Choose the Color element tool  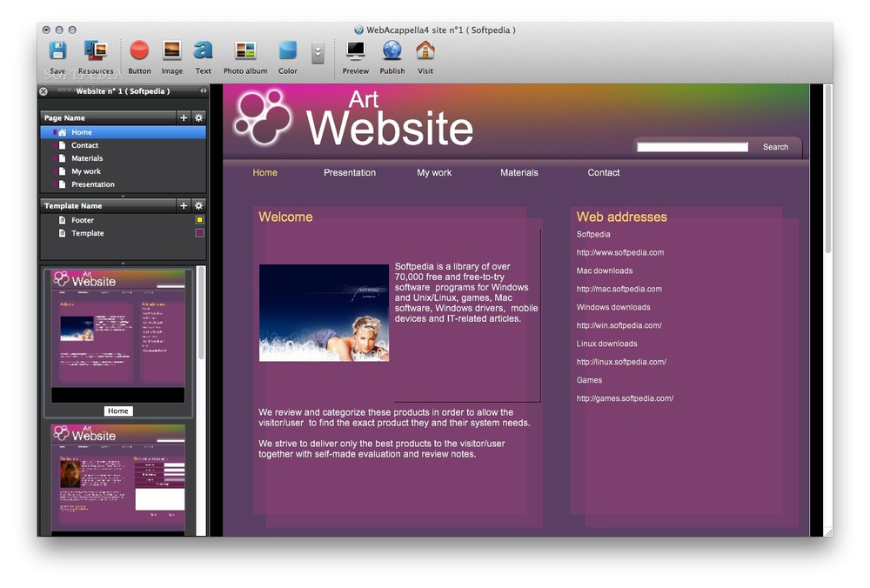pyautogui.click(x=287, y=51)
